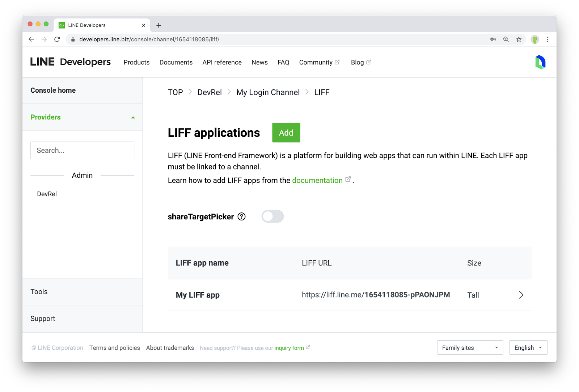Click the browser forward arrow
This screenshot has width=579, height=392.
(x=44, y=39)
